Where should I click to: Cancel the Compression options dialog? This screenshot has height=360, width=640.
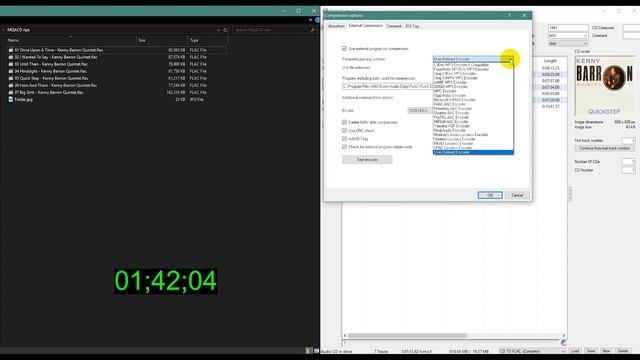point(517,195)
